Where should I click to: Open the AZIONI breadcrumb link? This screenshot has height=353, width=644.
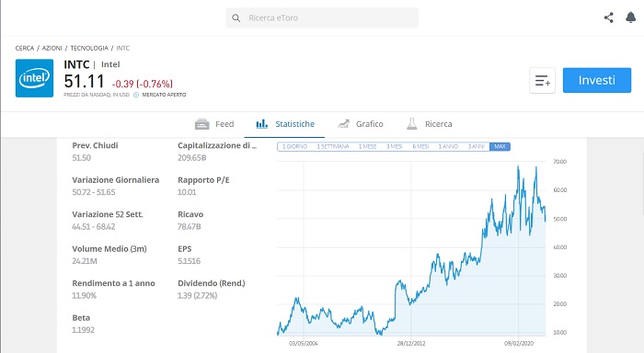click(52, 48)
